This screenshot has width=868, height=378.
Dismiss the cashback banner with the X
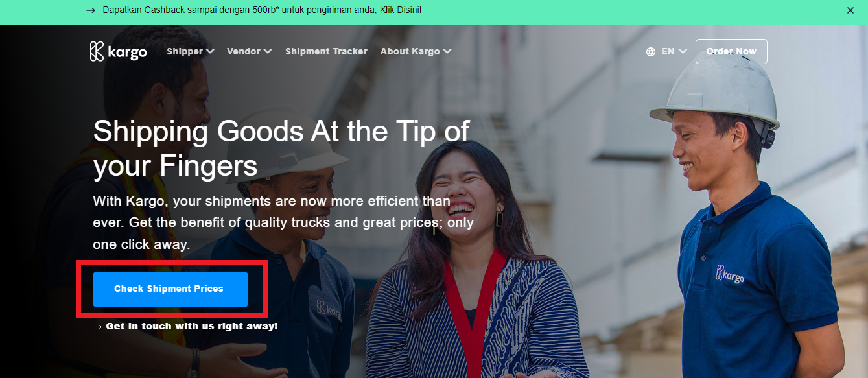pos(850,10)
